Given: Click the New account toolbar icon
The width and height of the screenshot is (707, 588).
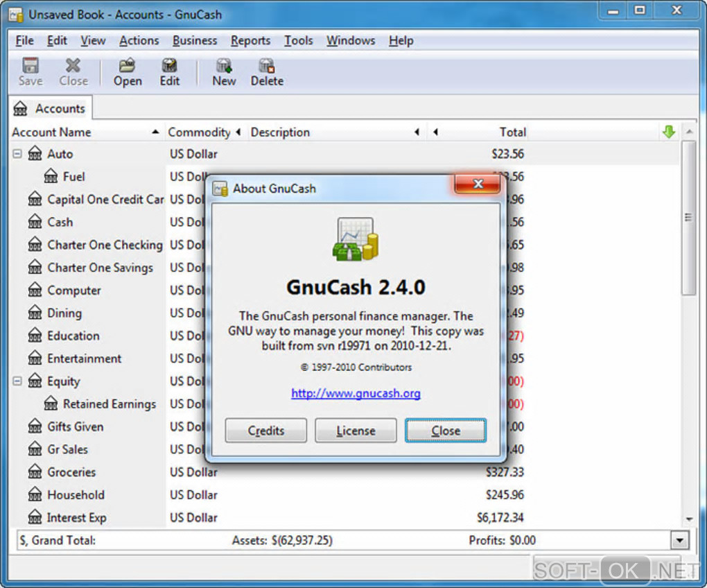Looking at the screenshot, I should [224, 66].
